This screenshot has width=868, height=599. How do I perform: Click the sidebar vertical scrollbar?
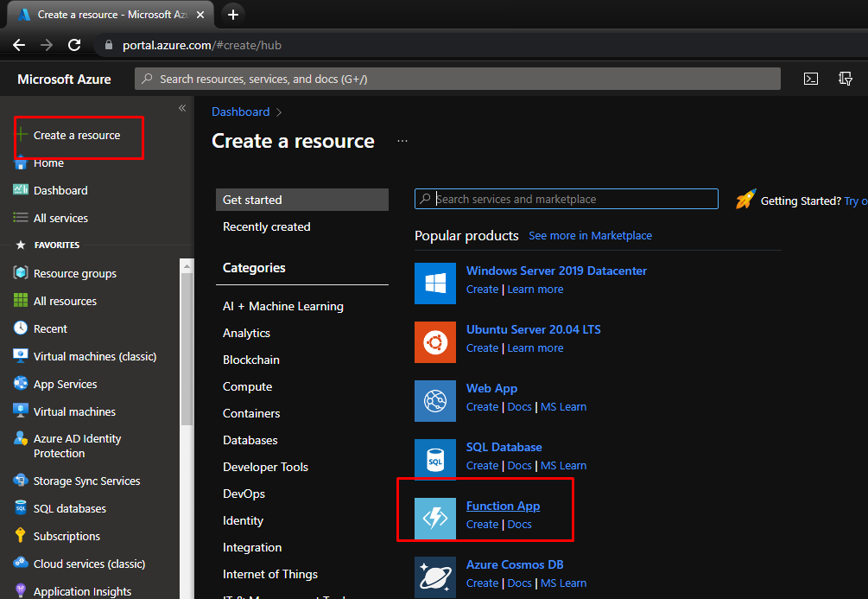coord(187,346)
